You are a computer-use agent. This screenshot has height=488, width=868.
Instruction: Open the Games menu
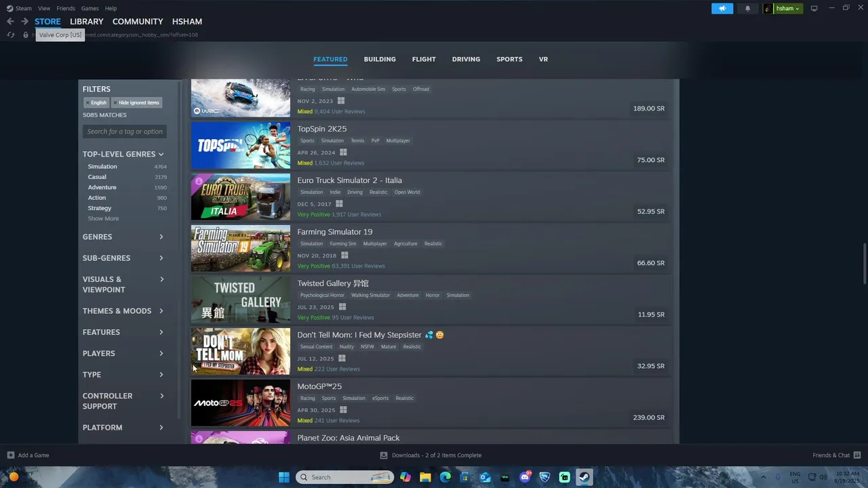pyautogui.click(x=90, y=8)
